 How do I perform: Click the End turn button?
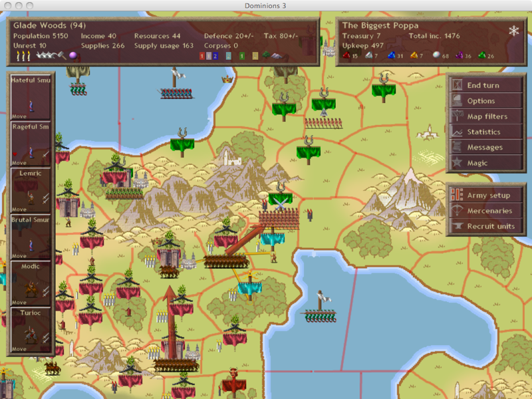[x=486, y=85]
